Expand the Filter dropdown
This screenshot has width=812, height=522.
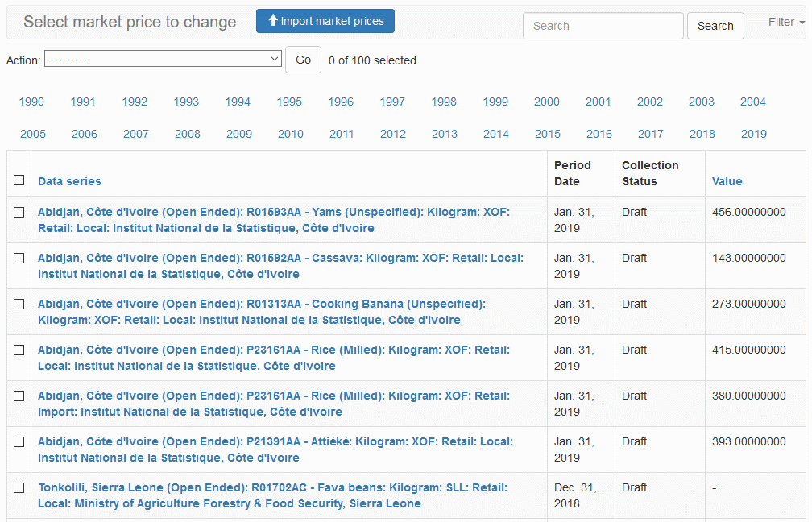(785, 23)
